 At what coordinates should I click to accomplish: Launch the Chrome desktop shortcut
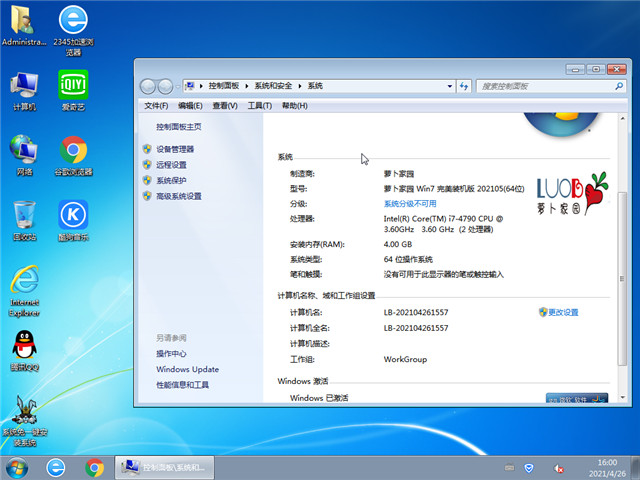[73, 156]
